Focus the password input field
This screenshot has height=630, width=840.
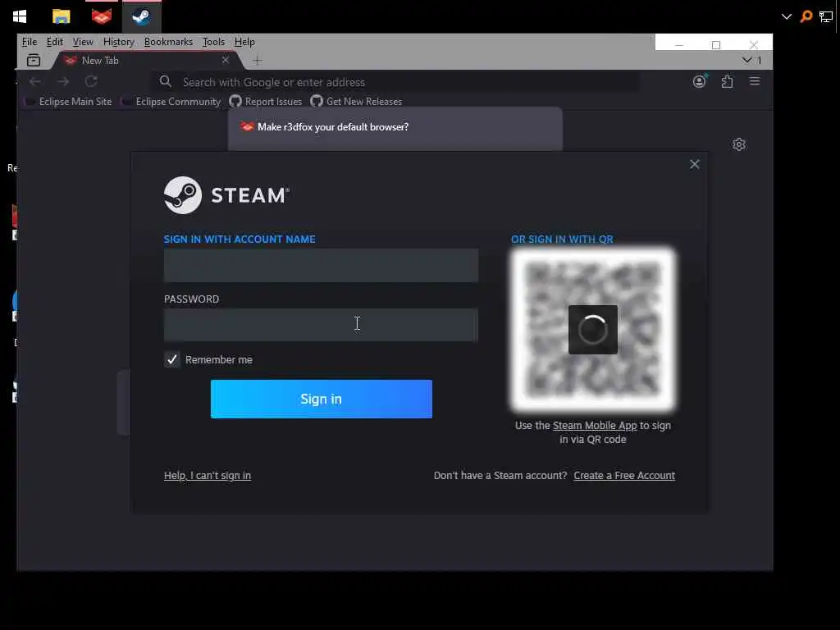coord(321,325)
